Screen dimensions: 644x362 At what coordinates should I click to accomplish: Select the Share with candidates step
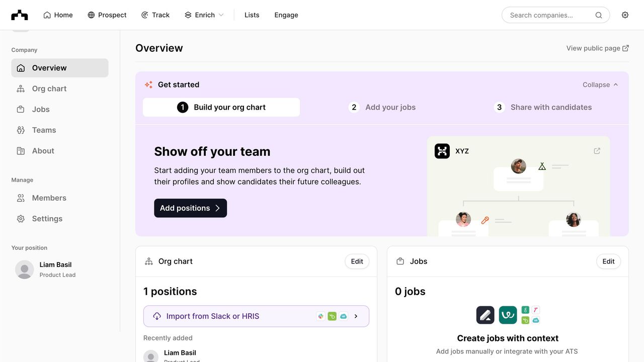(543, 107)
